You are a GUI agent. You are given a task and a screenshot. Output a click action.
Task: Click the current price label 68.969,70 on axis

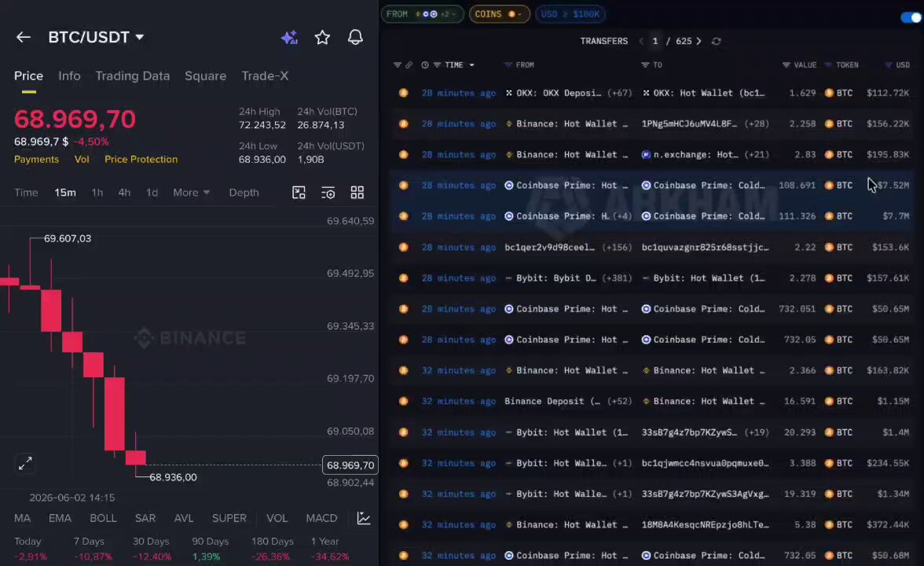(x=350, y=465)
